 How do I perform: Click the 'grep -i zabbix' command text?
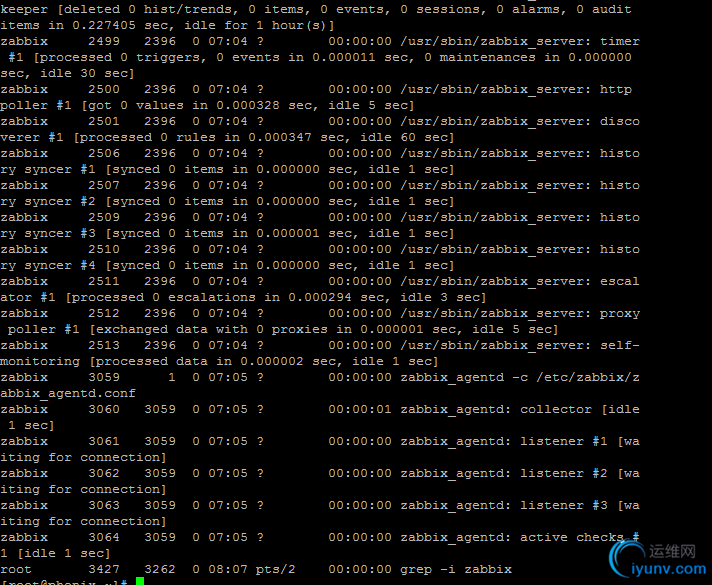tap(456, 569)
